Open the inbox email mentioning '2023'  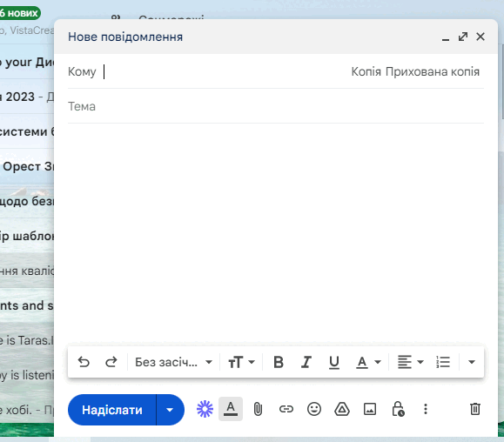(27, 97)
